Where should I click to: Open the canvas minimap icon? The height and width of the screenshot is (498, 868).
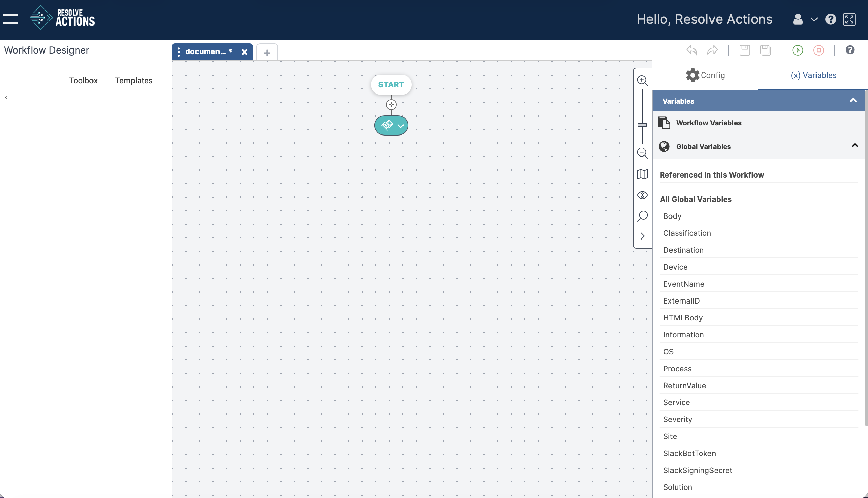[x=642, y=174]
